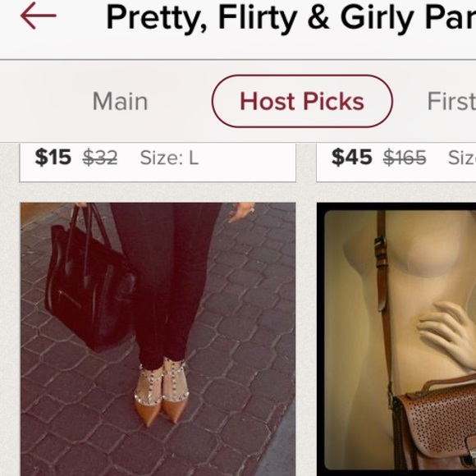The width and height of the screenshot is (476, 476).
Task: Switch to the Main tab
Action: 120,101
